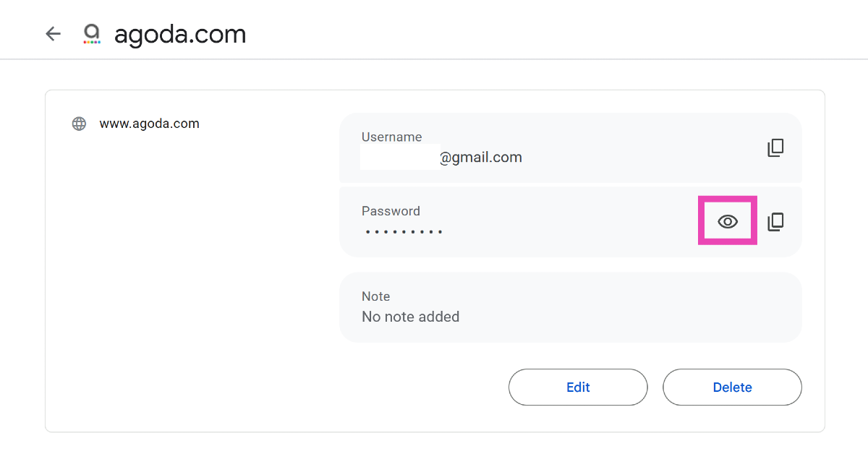The height and width of the screenshot is (454, 868).
Task: Click the Note field label
Action: point(375,296)
